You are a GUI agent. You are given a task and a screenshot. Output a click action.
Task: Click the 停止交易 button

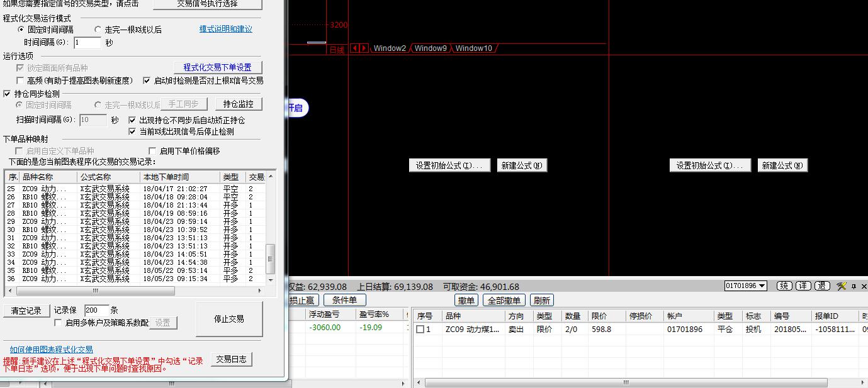coord(228,319)
